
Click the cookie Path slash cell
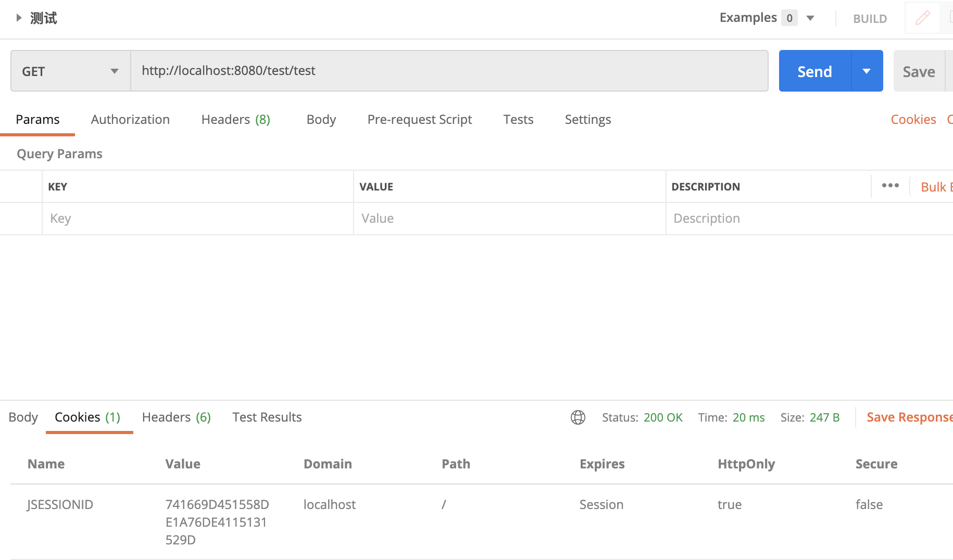tap(444, 505)
